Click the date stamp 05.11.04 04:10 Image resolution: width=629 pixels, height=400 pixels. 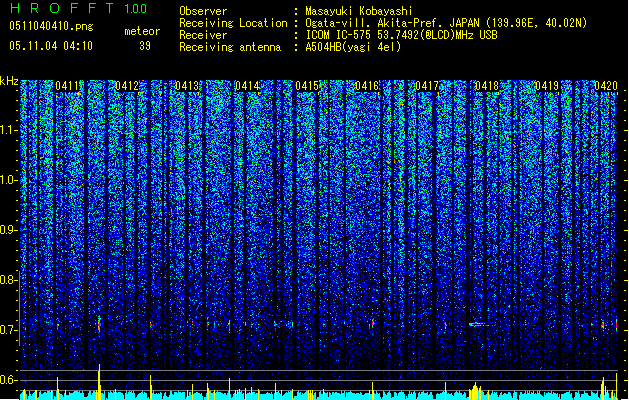pos(51,46)
